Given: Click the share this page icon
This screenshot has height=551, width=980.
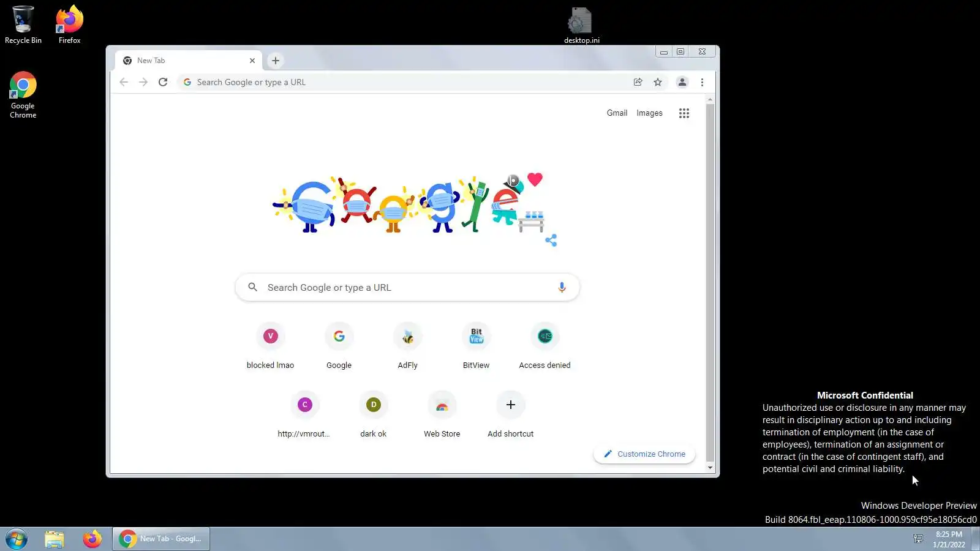Looking at the screenshot, I should coord(638,82).
